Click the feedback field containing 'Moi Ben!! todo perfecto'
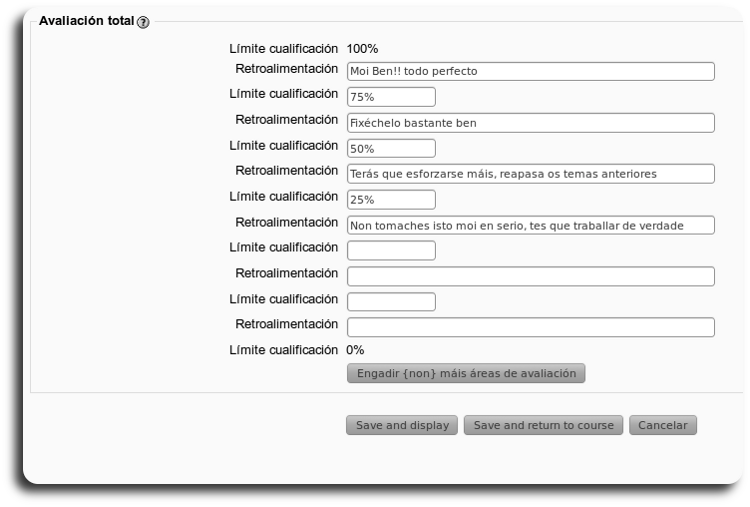This screenshot has width=750, height=507. point(530,71)
